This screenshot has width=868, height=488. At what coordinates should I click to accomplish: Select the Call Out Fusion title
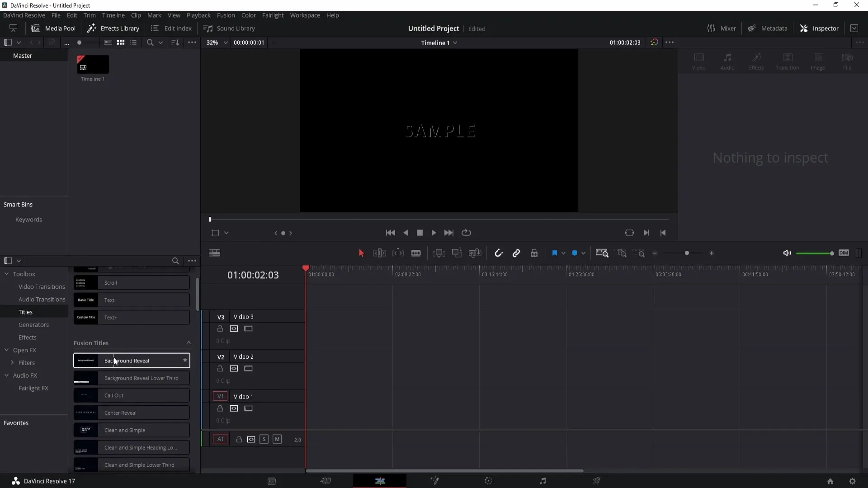tap(132, 395)
